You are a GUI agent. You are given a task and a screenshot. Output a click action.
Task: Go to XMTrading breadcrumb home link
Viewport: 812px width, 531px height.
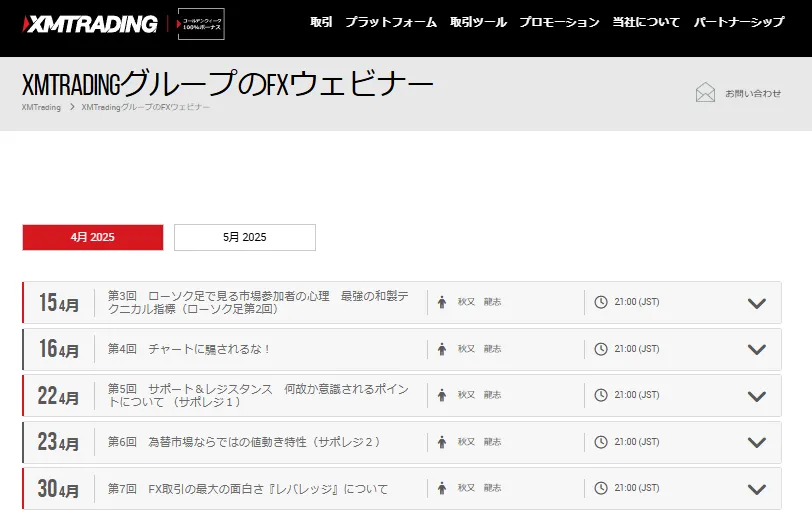coord(41,107)
